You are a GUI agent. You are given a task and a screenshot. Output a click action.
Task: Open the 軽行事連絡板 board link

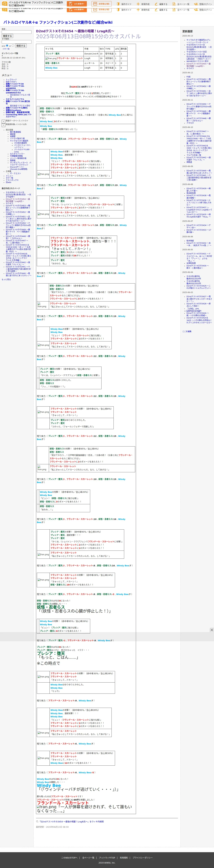(x=15, y=132)
